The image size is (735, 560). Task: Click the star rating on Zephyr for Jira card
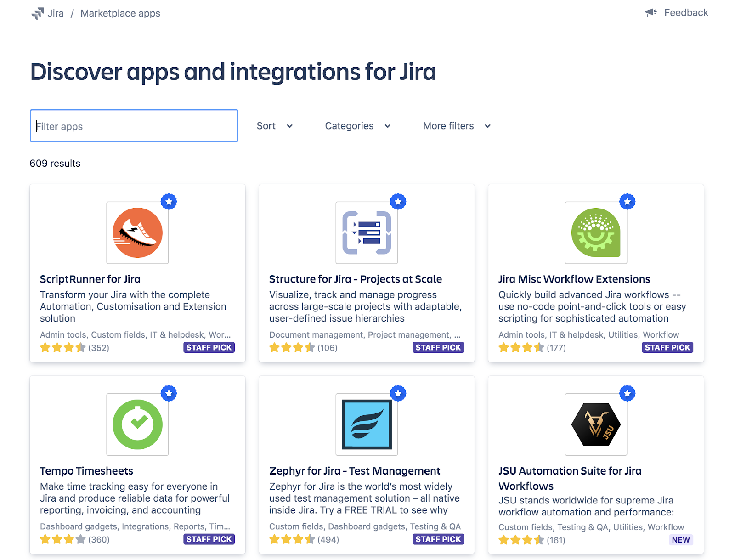(292, 539)
